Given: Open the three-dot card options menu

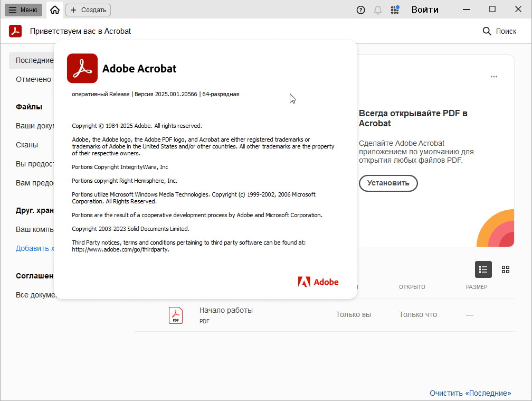Looking at the screenshot, I should pos(493,77).
